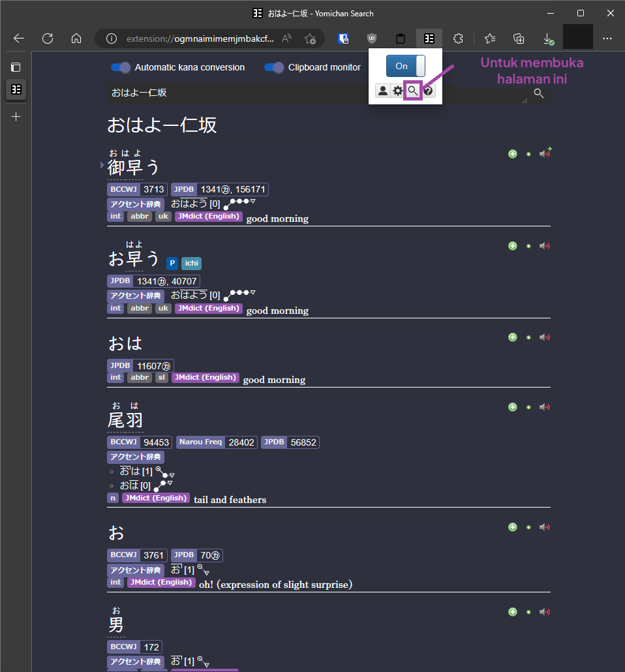Open the tab actions menu in sidebar

[x=16, y=67]
